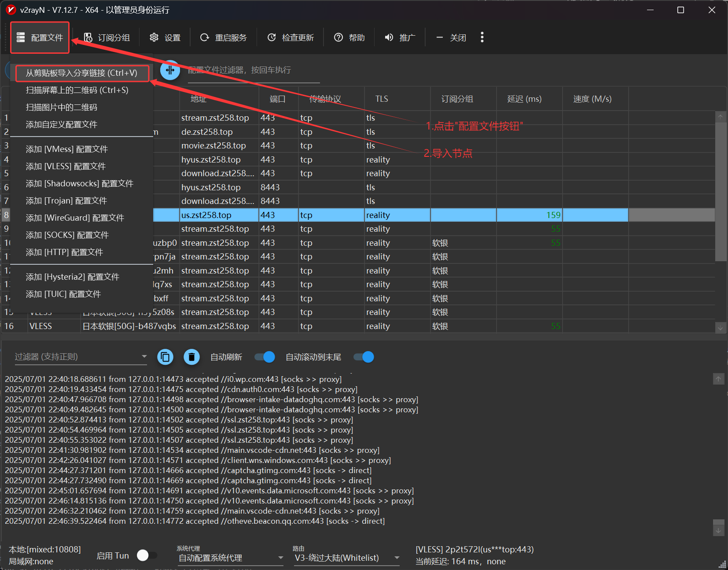Open the 系统代理 自动配置系统代理 dropdown

click(231, 558)
